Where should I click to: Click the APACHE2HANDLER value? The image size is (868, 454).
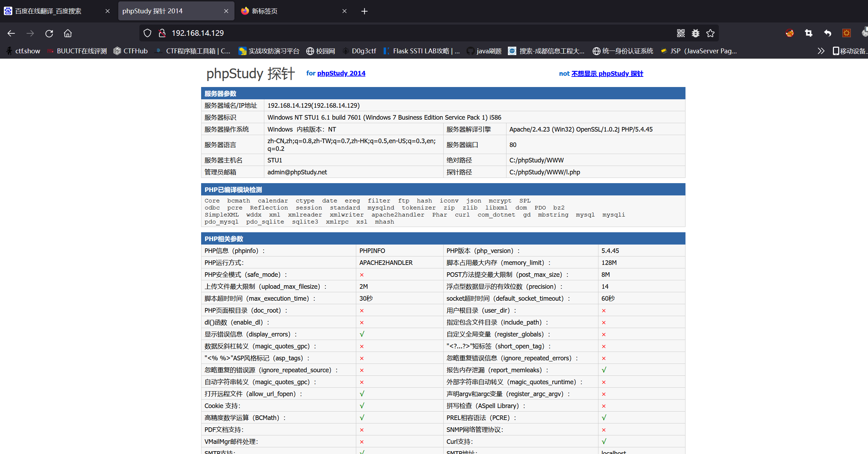coord(386,263)
